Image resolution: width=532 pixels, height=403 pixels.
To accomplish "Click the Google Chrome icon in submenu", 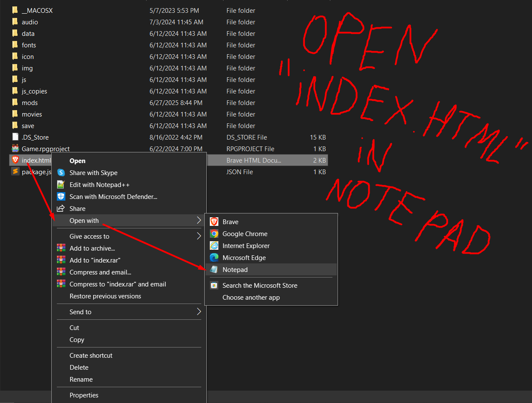I will (214, 234).
